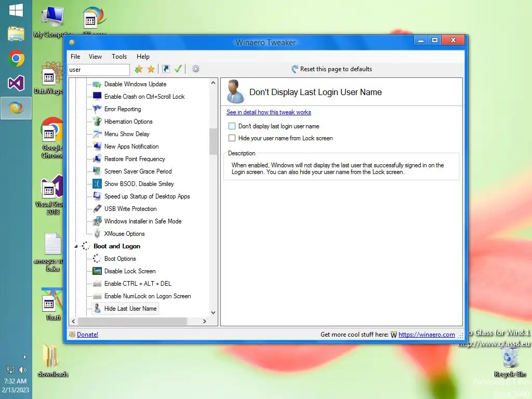Click the Enable Crash on Ctrl+Scroll Lock icon
This screenshot has height=399, width=532.
(x=97, y=96)
